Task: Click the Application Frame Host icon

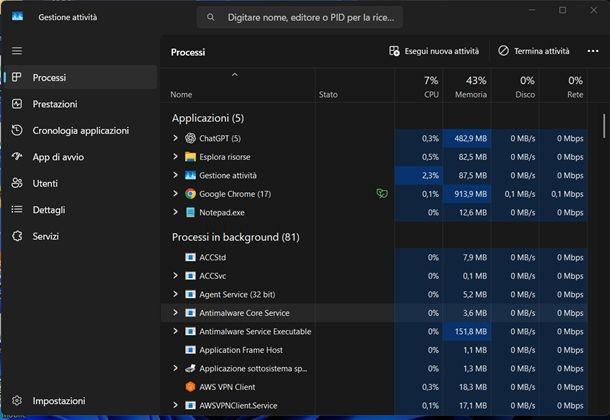Action: click(x=190, y=350)
